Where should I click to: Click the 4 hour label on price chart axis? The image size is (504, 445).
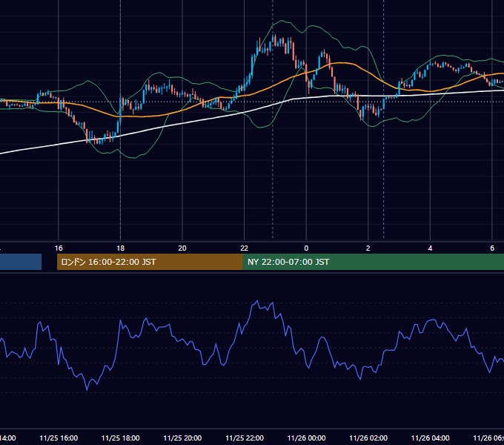click(x=430, y=248)
